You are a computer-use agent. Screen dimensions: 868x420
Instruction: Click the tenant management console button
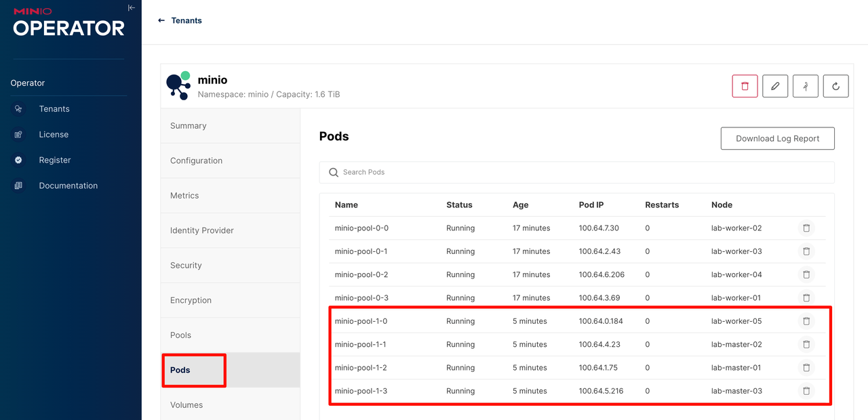(806, 86)
